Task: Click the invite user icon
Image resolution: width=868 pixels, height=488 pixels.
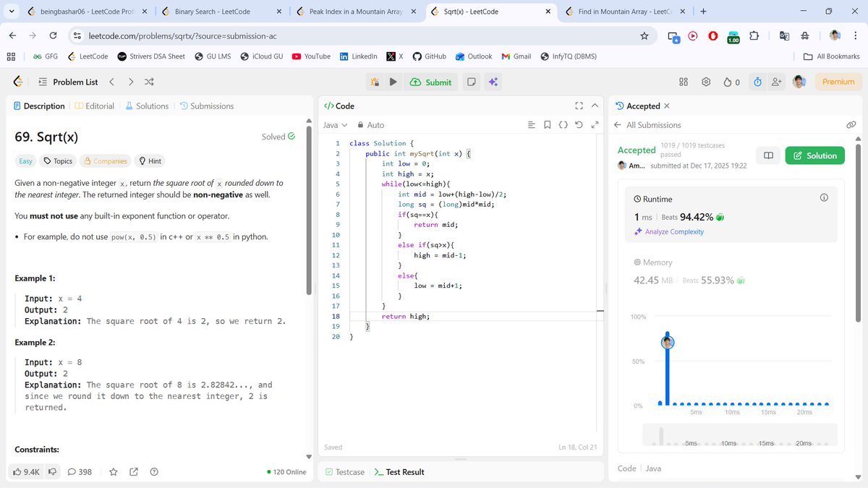Action: (x=775, y=82)
